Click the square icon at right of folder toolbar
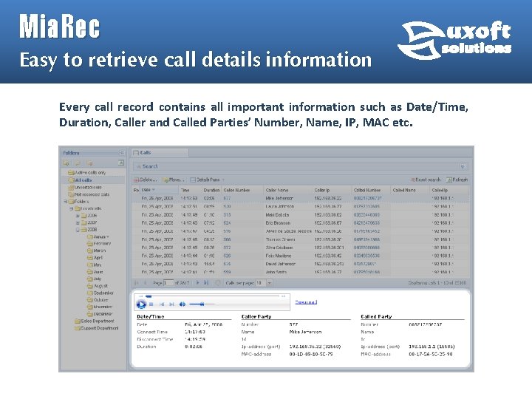Image resolution: width=532 pixels, height=399 pixels. pyautogui.click(x=120, y=163)
